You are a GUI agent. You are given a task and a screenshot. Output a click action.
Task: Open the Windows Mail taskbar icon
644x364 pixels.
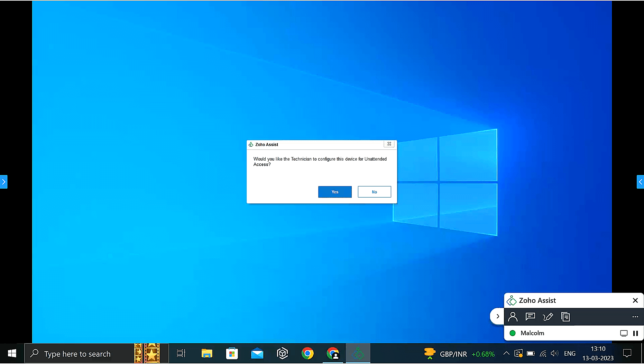tap(257, 354)
